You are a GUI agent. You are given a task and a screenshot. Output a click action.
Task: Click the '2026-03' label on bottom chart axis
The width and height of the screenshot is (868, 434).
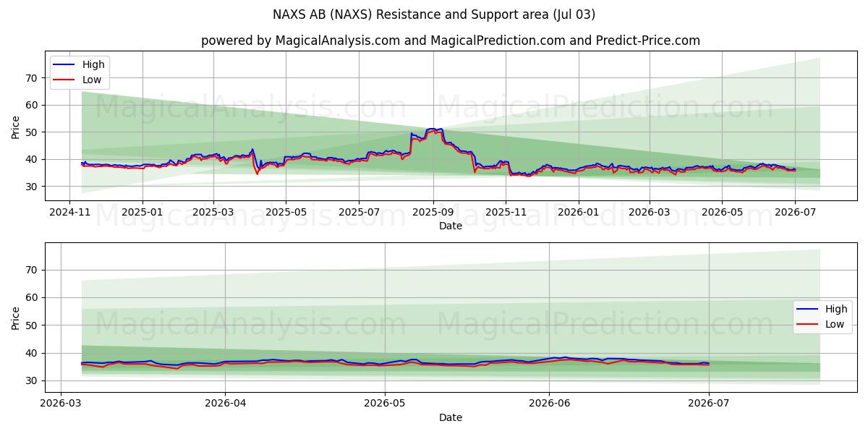[61, 404]
